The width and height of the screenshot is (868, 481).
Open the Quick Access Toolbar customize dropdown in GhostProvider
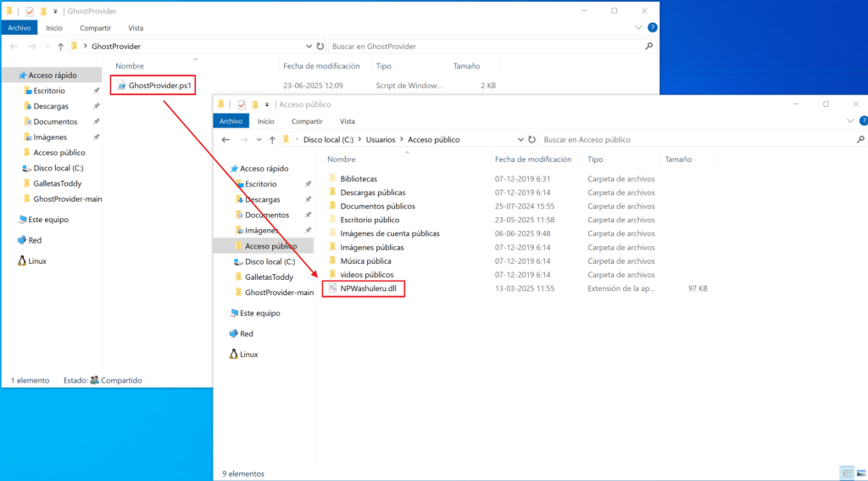click(x=55, y=11)
